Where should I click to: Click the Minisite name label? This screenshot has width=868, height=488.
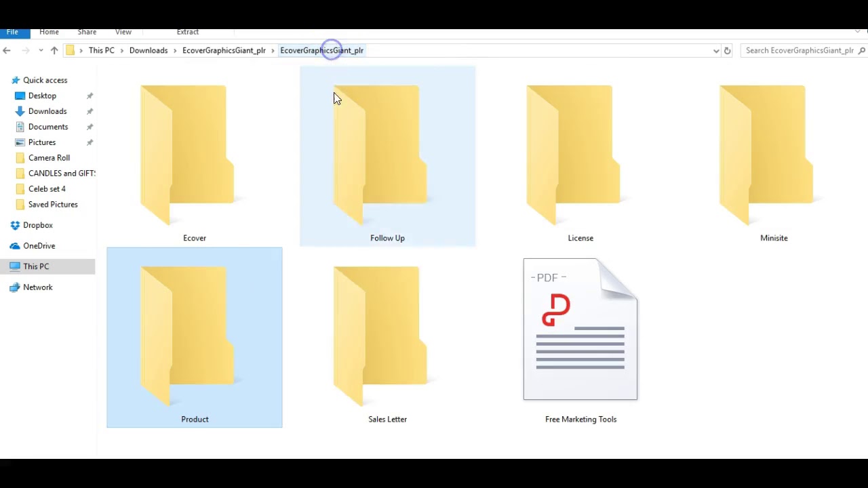(x=774, y=238)
